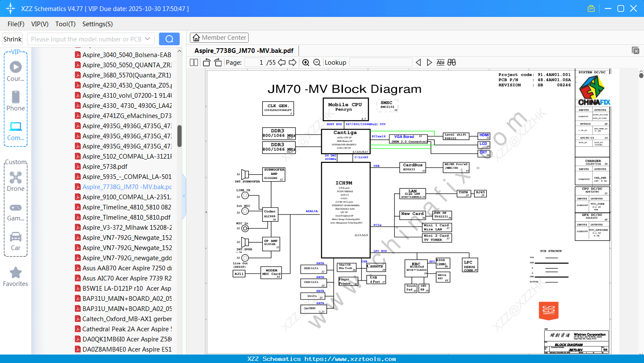
Task: Open Aspire_VN7-792G_newgate_gdd file
Action: pos(127,258)
